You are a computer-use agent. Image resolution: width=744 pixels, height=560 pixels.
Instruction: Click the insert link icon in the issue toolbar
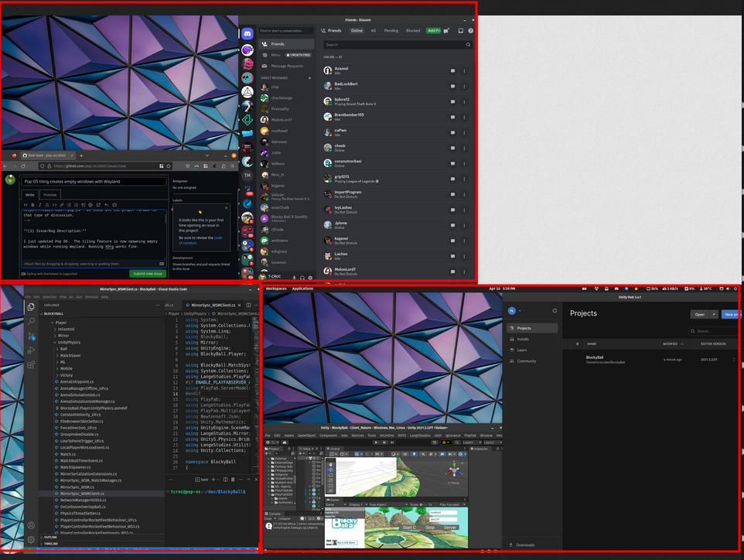(x=62, y=204)
